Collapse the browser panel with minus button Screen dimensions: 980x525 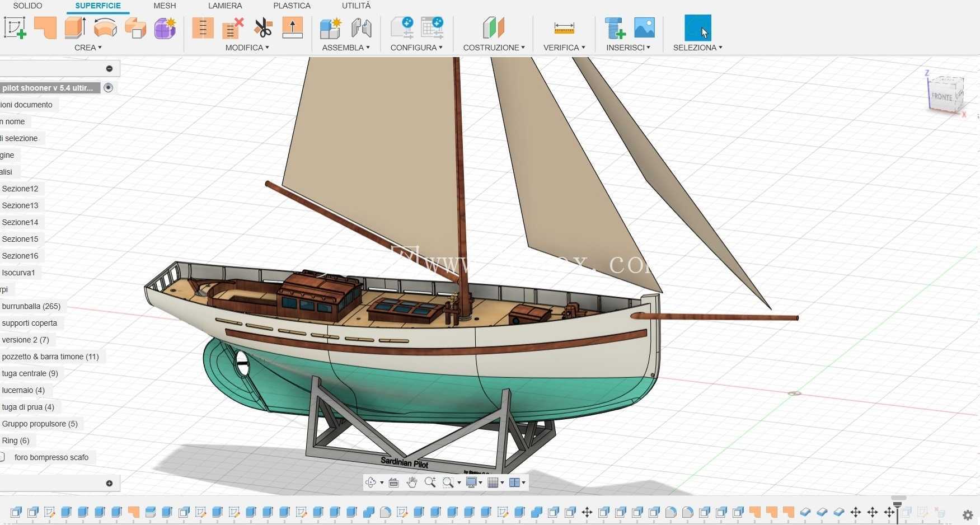[110, 69]
